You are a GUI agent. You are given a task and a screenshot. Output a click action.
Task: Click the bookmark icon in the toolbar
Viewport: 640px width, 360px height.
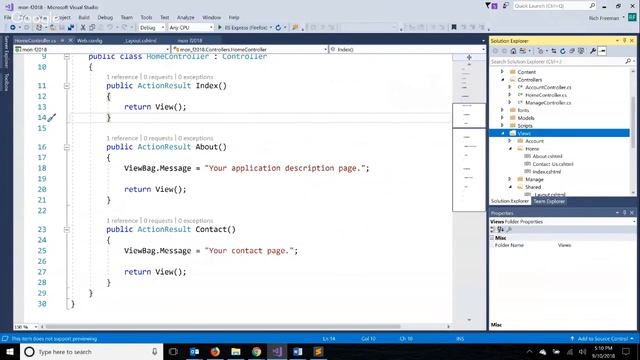[x=453, y=27]
